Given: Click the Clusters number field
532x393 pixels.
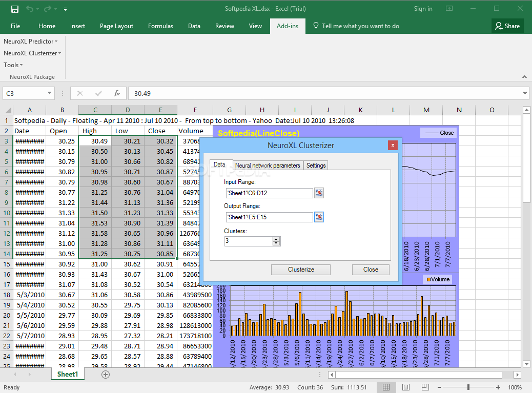Looking at the screenshot, I should (x=249, y=241).
